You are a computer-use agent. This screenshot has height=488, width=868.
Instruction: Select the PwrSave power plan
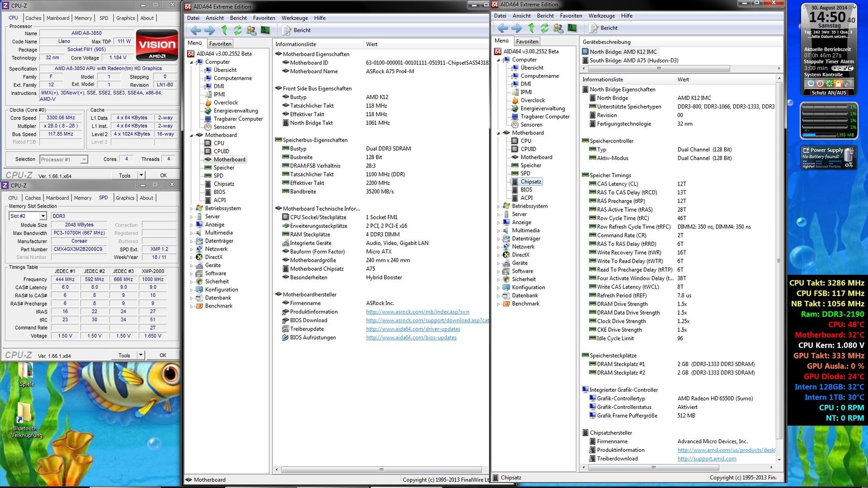(835, 166)
